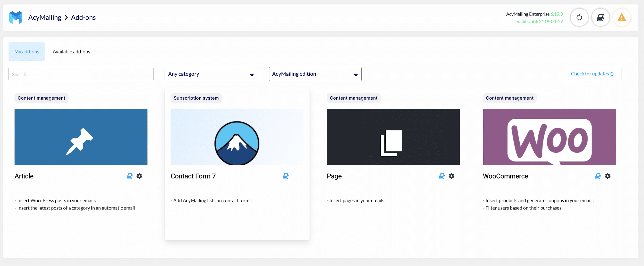The height and width of the screenshot is (266, 644).
Task: Click Content management tag above Page
Action: point(354,98)
